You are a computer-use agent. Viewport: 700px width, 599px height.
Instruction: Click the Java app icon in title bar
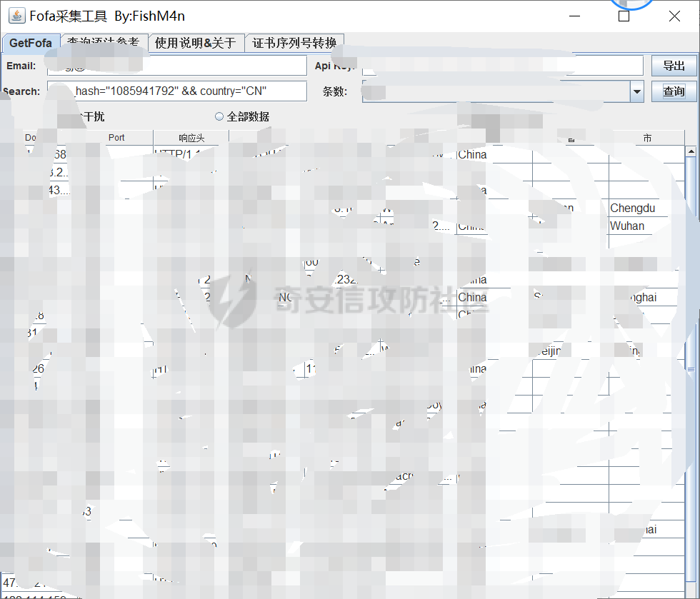click(17, 16)
